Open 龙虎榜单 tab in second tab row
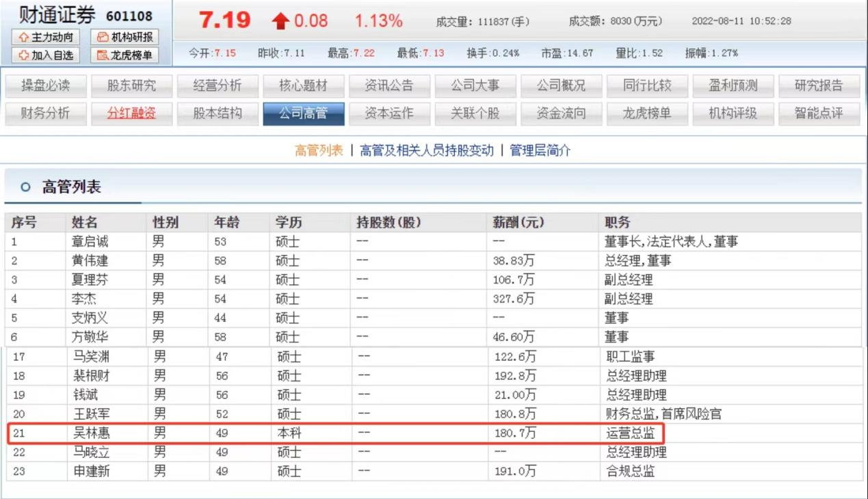Screen dimensions: 868x499 pyautogui.click(x=647, y=113)
